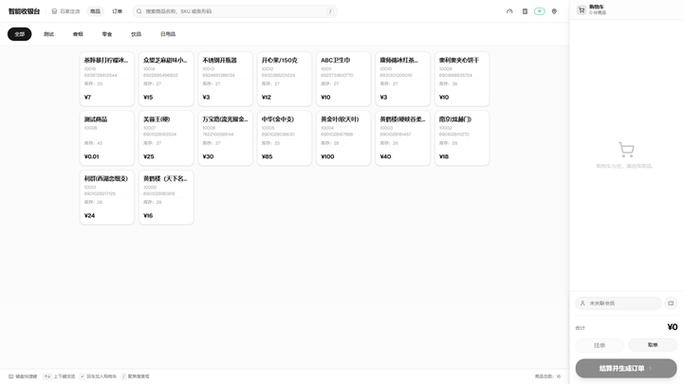Add 开心果/150克 to the cart
This screenshot has height=384, width=683.
click(284, 79)
